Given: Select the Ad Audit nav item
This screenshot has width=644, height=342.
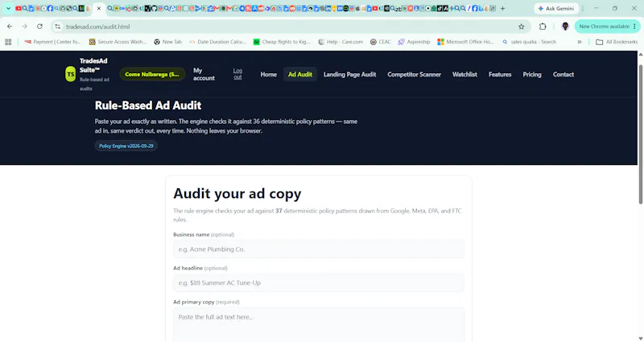Looking at the screenshot, I should pyautogui.click(x=300, y=74).
